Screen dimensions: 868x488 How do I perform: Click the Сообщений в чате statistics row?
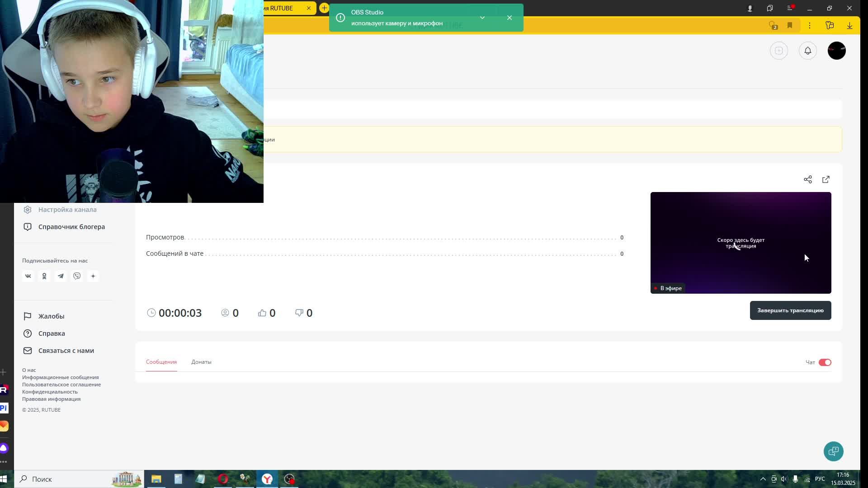pyautogui.click(x=385, y=253)
